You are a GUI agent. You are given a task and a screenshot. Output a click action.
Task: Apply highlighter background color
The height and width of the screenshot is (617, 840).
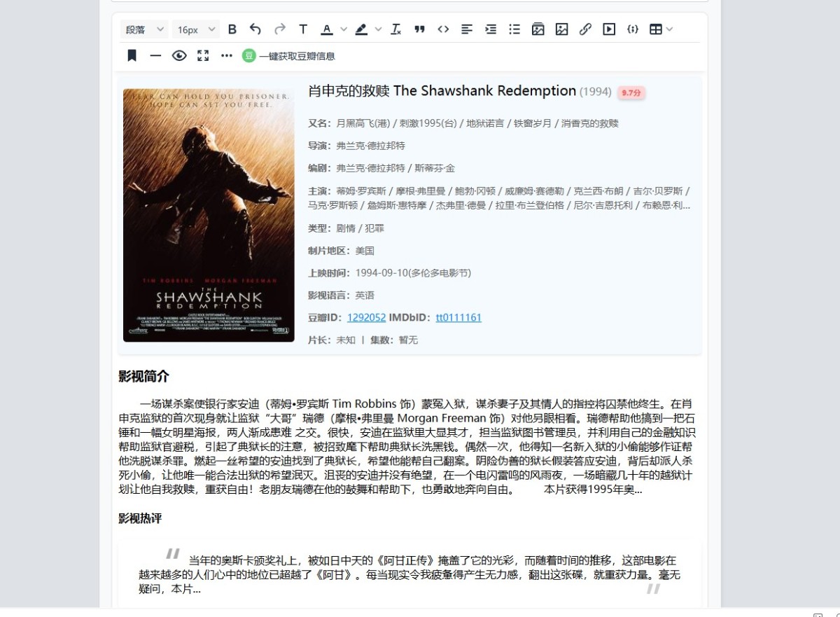(361, 29)
